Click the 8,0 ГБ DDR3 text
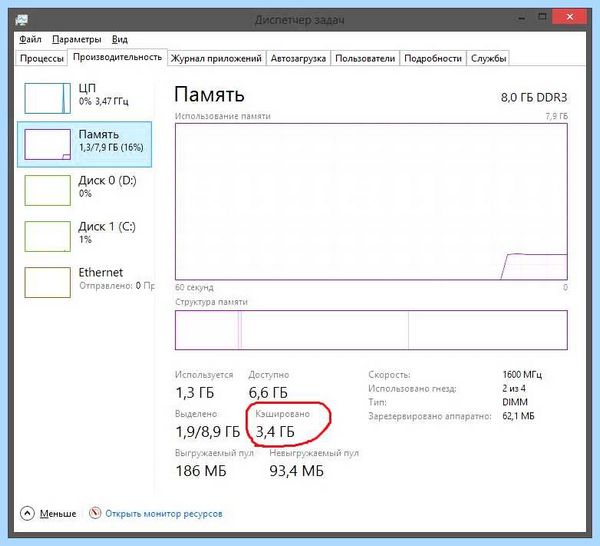 [534, 98]
